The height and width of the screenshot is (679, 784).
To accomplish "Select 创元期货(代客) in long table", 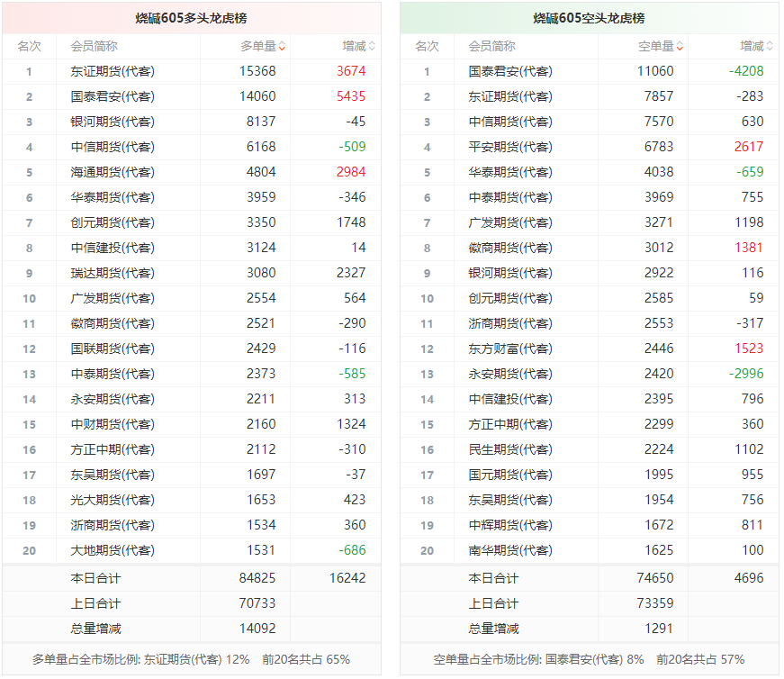I will click(x=113, y=222).
